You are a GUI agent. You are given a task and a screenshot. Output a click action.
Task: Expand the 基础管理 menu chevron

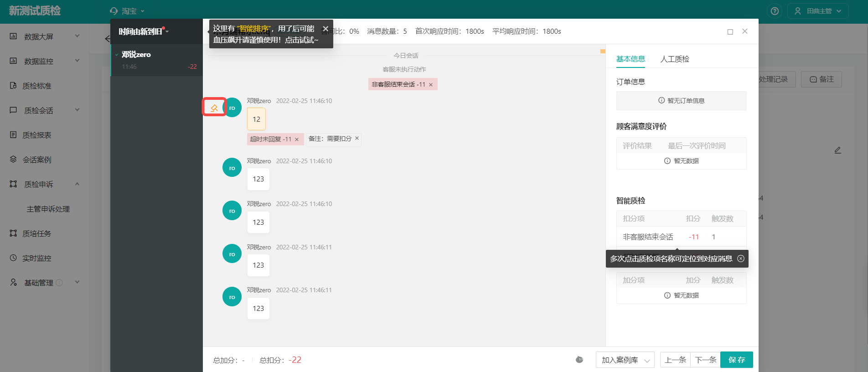coord(77,282)
